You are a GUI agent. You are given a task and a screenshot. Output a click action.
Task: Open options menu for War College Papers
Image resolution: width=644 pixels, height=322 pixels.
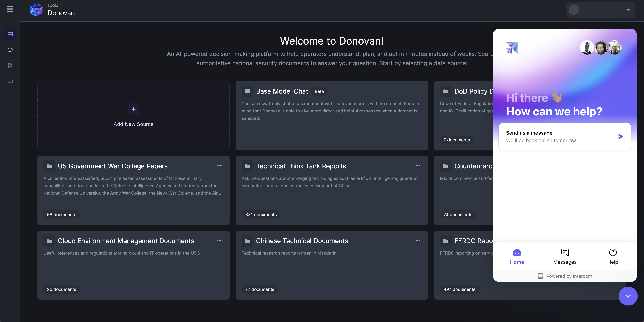(x=219, y=165)
